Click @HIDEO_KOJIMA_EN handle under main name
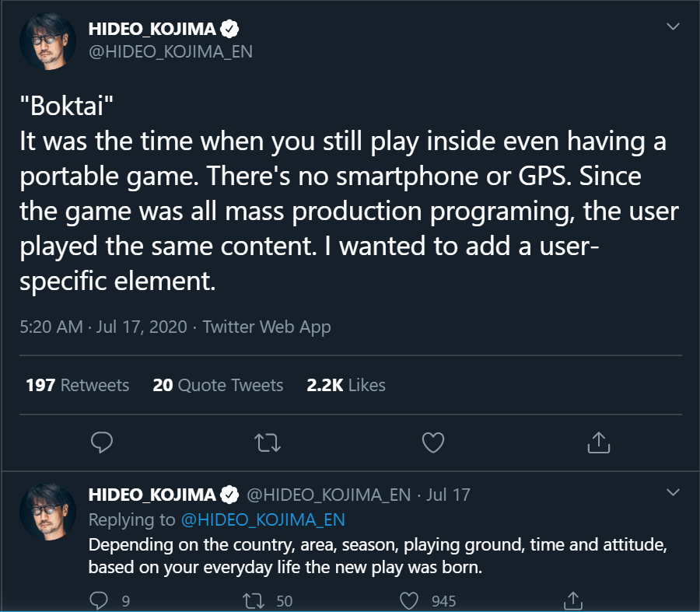This screenshot has height=612, width=700. pyautogui.click(x=170, y=51)
